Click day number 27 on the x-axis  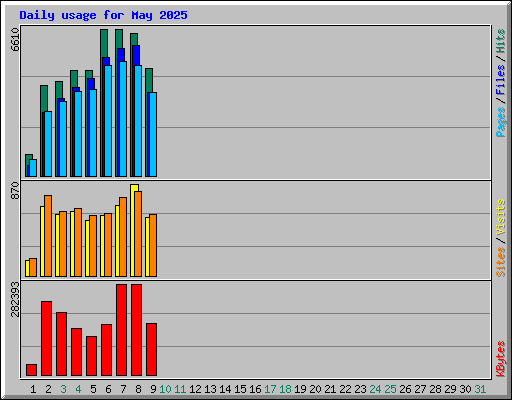[x=420, y=389]
